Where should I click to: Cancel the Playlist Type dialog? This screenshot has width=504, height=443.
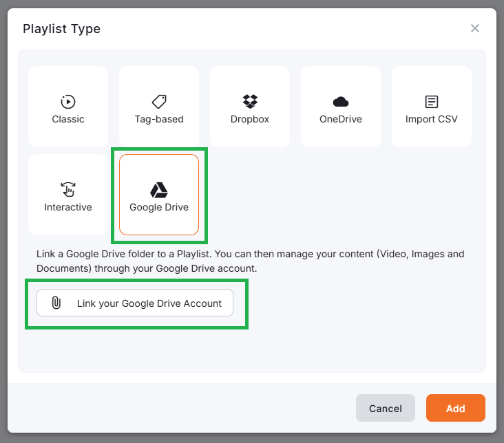pyautogui.click(x=385, y=408)
